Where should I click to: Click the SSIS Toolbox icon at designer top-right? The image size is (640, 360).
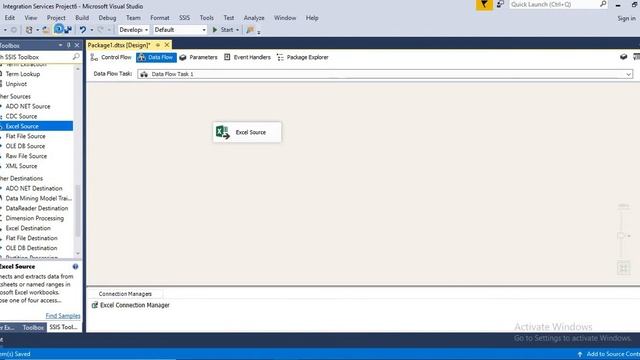[623, 57]
